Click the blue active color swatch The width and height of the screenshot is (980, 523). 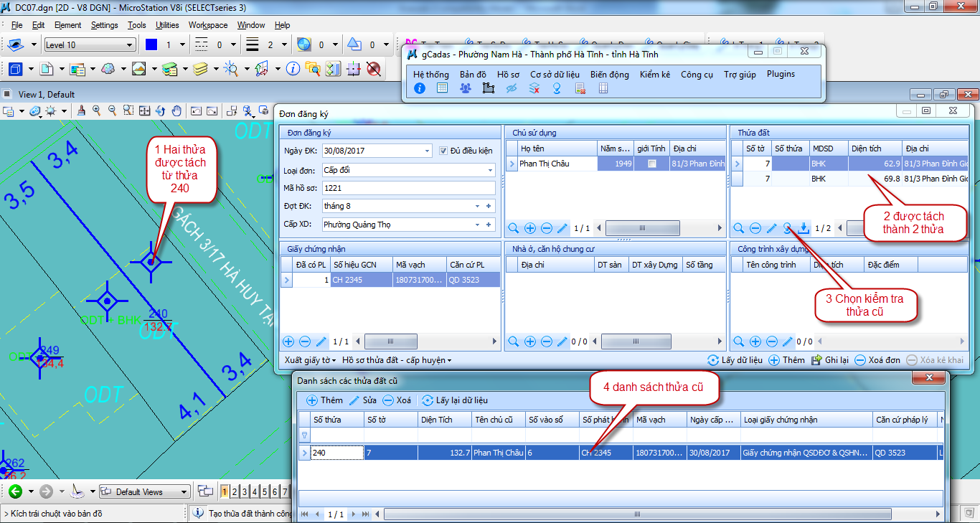[151, 45]
